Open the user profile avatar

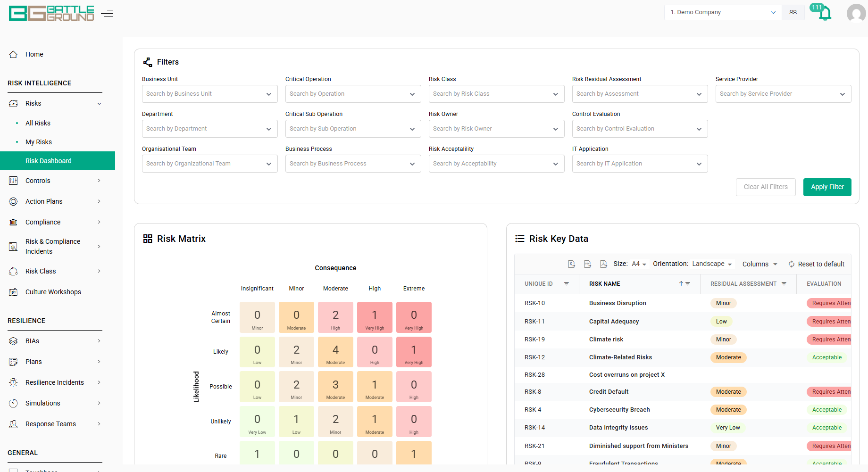tap(856, 13)
